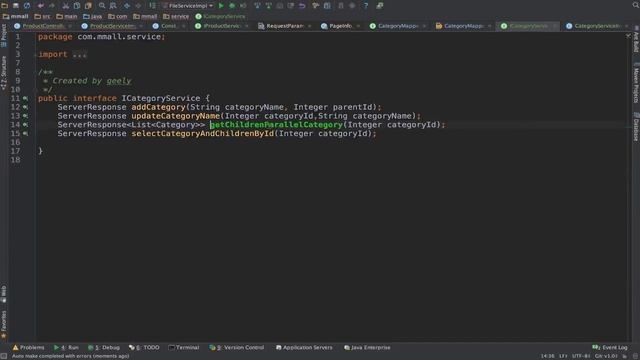Image resolution: width=640 pixels, height=360 pixels.
Task: Open the Database side panel
Action: (636, 127)
